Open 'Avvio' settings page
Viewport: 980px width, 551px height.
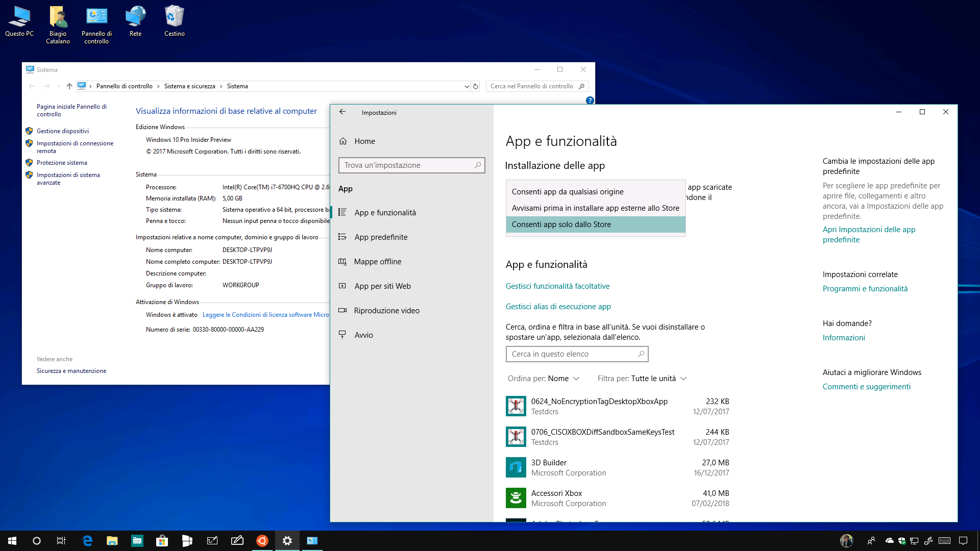363,335
